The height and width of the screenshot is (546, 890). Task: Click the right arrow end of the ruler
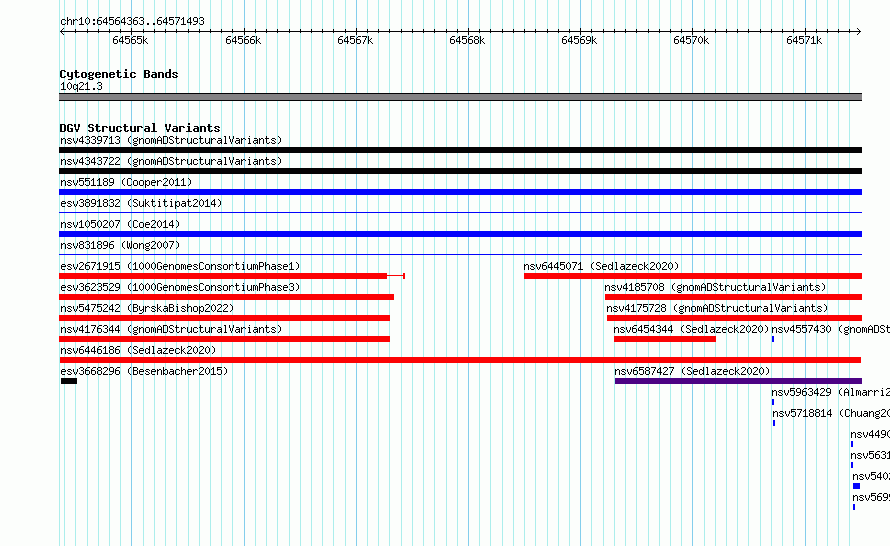[859, 31]
